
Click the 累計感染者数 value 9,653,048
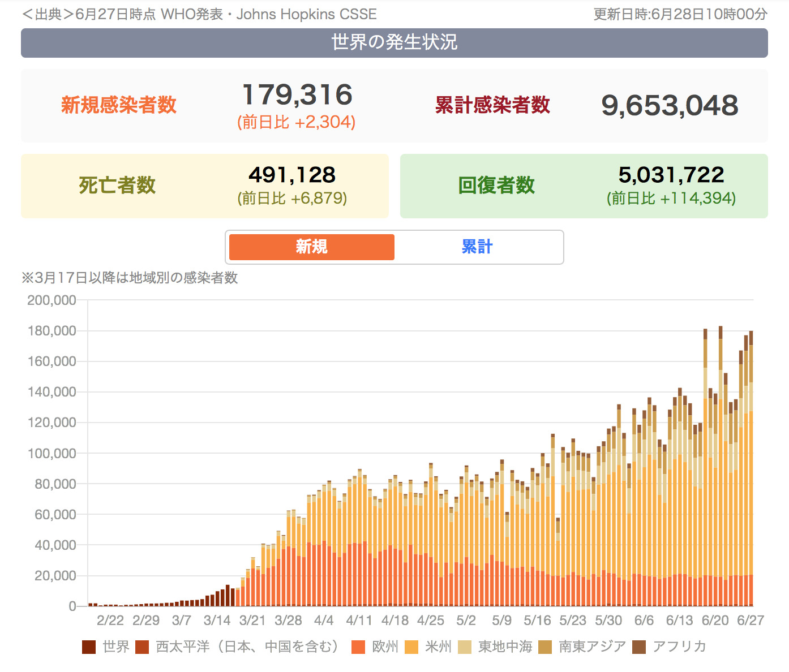[x=670, y=106]
